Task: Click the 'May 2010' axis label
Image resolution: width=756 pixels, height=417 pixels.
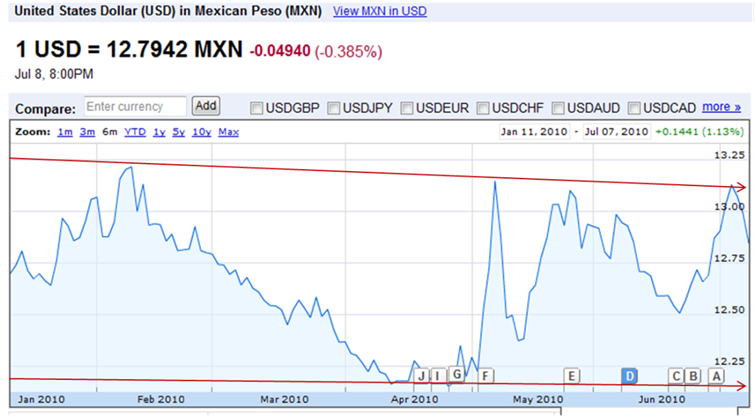Action: click(538, 399)
